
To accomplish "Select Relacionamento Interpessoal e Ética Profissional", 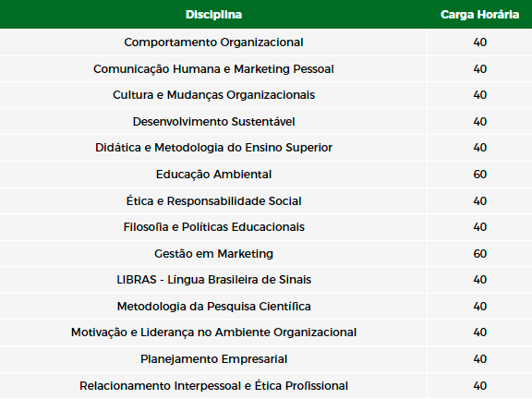I will click(213, 386).
